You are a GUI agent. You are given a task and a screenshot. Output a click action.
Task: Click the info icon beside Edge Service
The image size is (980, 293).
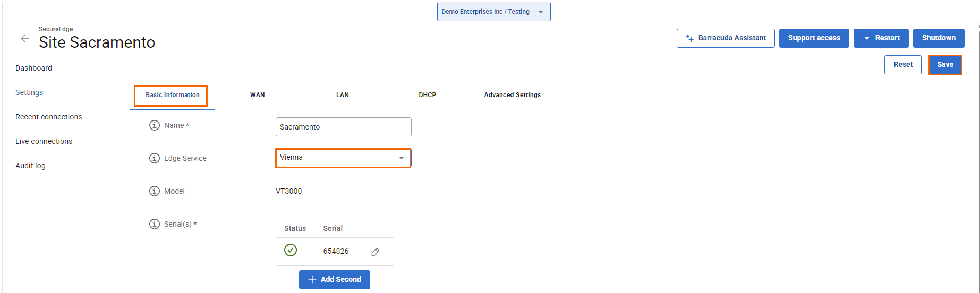155,158
